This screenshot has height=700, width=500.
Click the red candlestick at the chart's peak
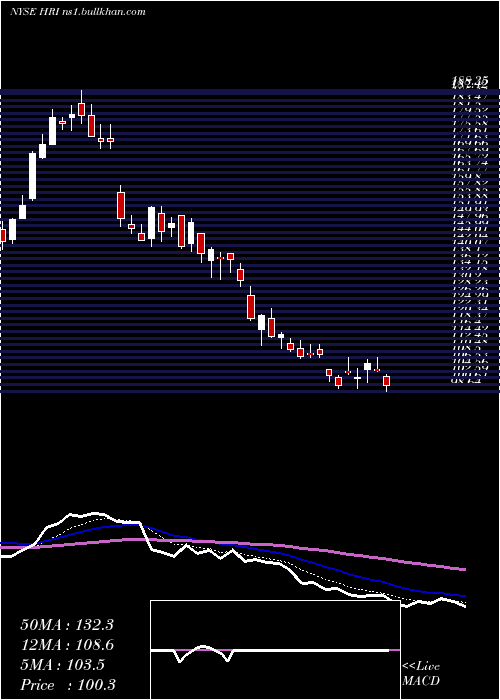point(81,109)
